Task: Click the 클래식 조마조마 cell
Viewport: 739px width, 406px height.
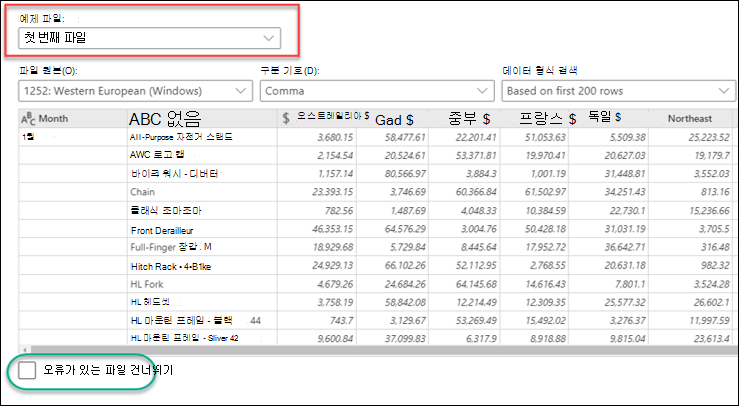Action: coord(202,210)
